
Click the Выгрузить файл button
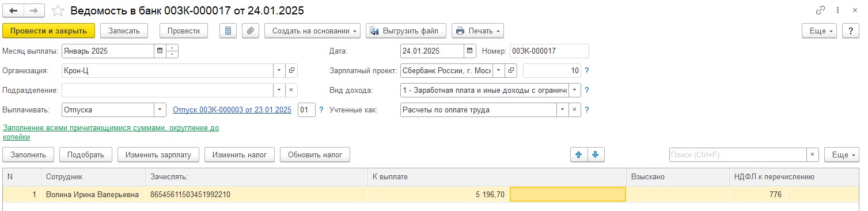pyautogui.click(x=406, y=31)
